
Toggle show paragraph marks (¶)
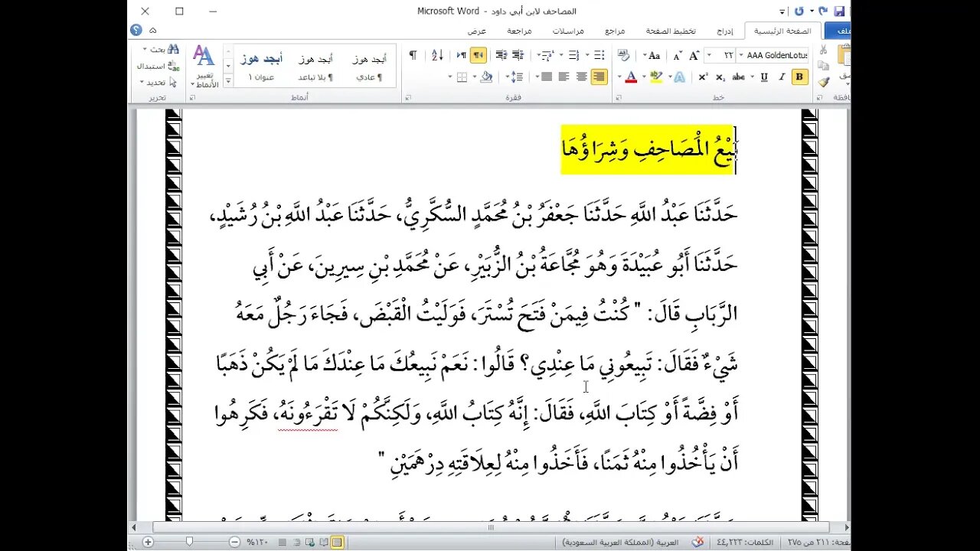click(x=413, y=55)
